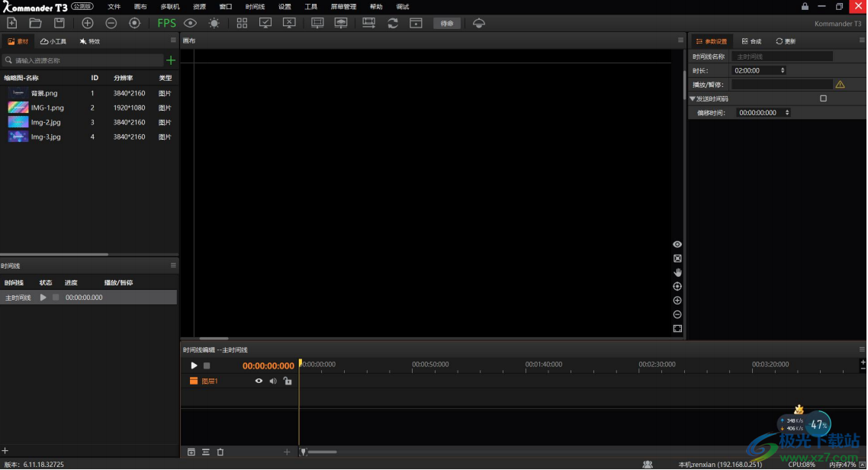Click the circular arrows sync icon

[x=393, y=23]
